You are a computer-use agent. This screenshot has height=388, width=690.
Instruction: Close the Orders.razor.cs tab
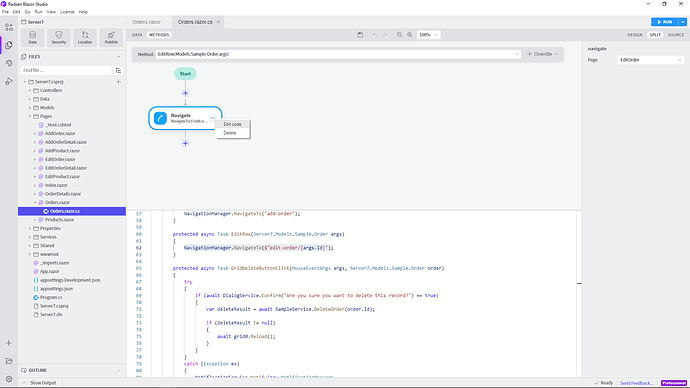pos(218,22)
